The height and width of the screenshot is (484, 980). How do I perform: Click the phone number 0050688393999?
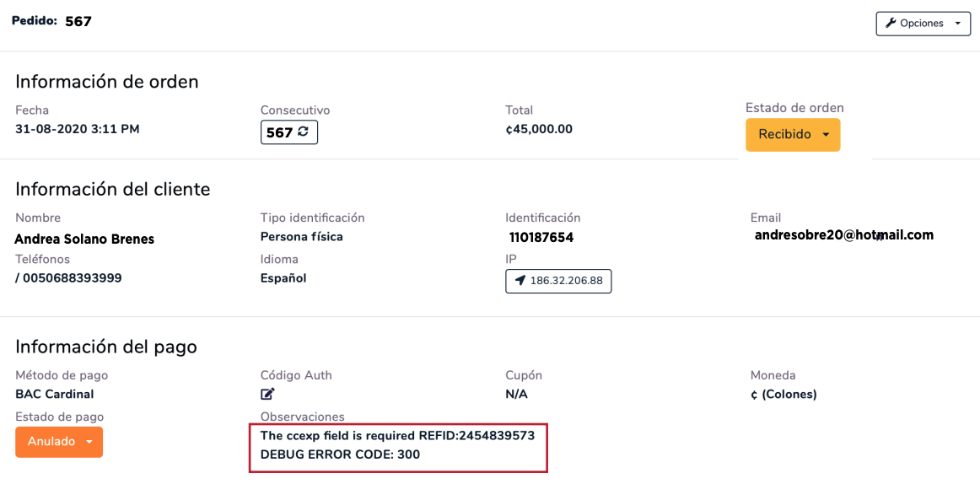[x=72, y=277]
